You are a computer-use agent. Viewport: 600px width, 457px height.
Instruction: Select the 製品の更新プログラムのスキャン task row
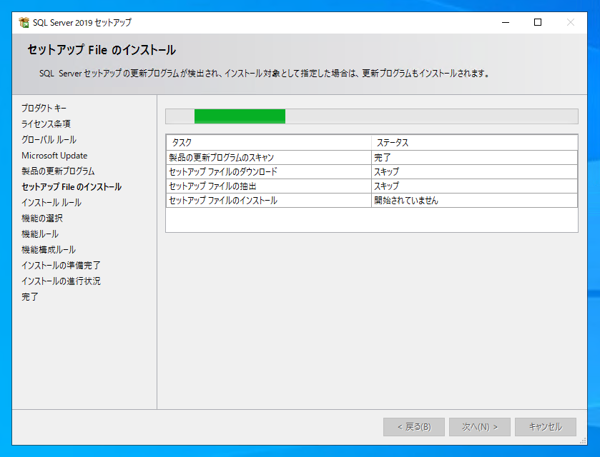[x=372, y=158]
